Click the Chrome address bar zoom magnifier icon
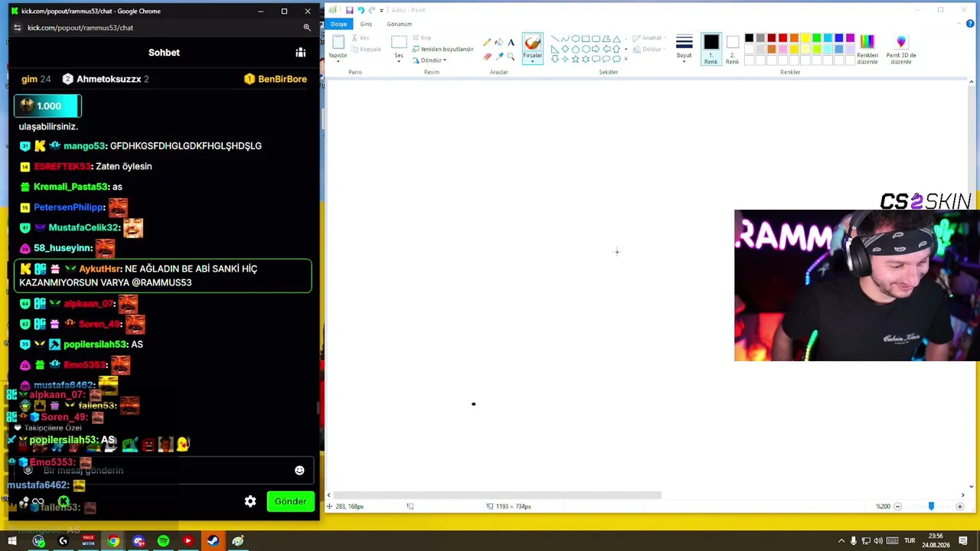Screen dimensions: 980x551 point(307,28)
